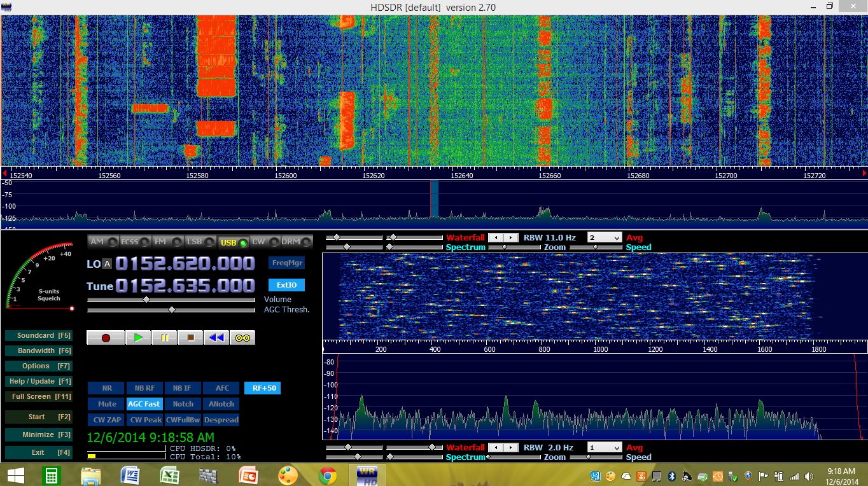The width and height of the screenshot is (868, 486).
Task: Click the red Record button
Action: pos(106,338)
